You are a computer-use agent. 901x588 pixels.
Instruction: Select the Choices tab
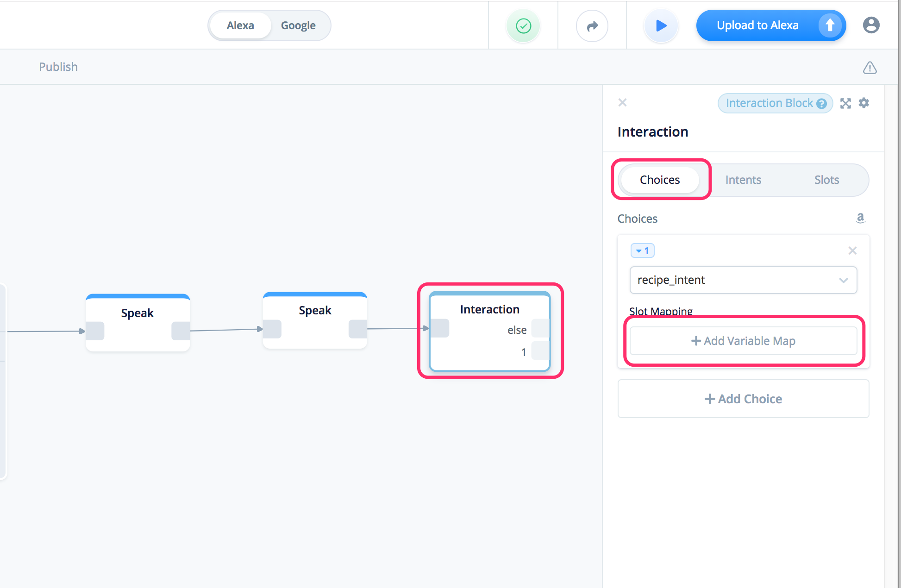pyautogui.click(x=660, y=180)
